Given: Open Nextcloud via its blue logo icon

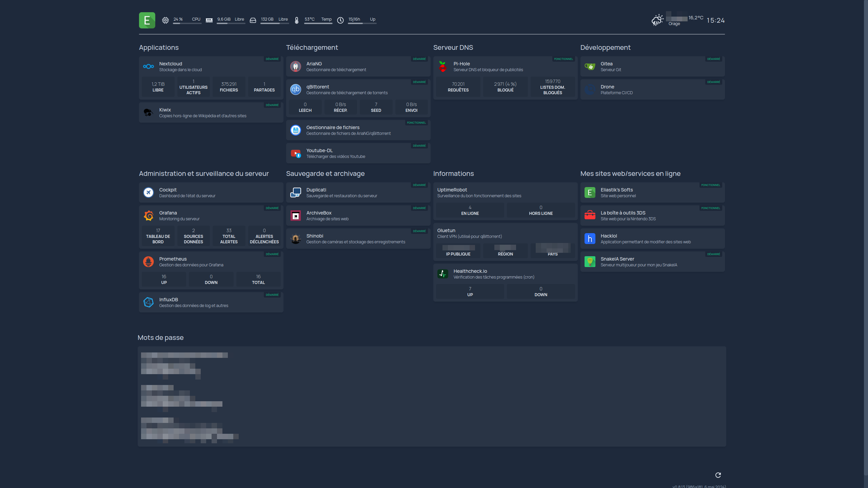Looking at the screenshot, I should 149,66.
